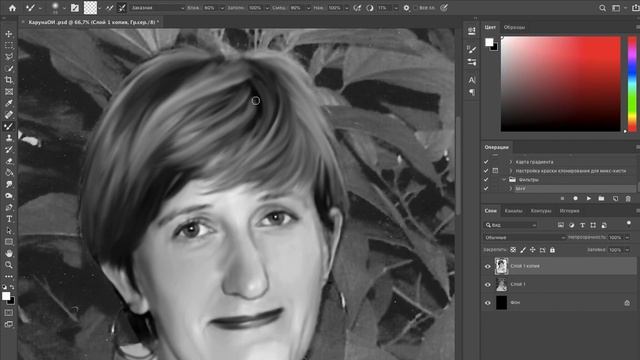Select the Horizontal Type tool

coord(9,219)
